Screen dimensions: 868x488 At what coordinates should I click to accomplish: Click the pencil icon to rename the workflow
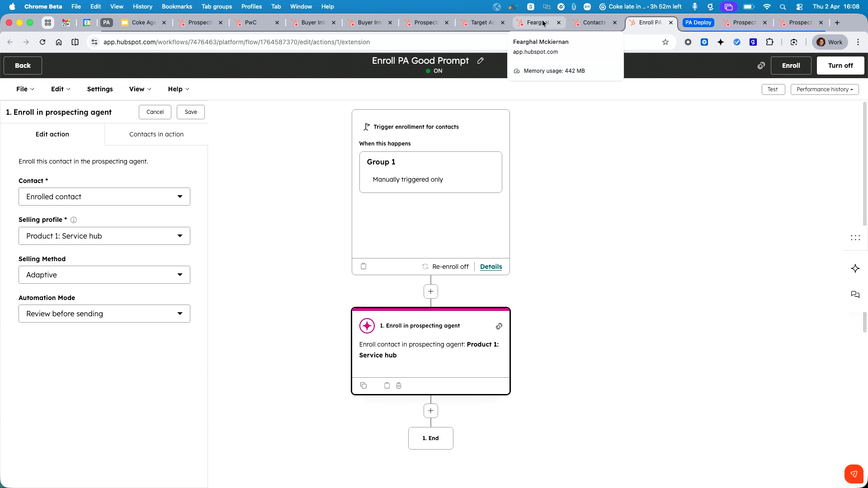coord(481,61)
